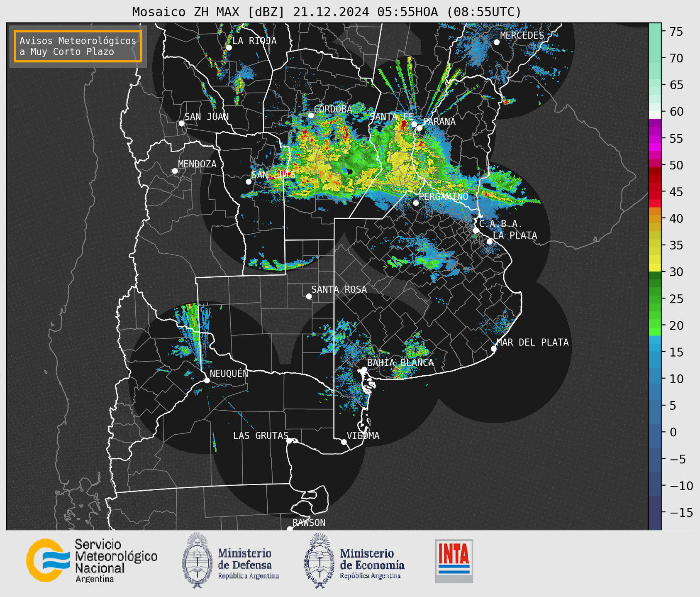Image resolution: width=700 pixels, height=597 pixels.
Task: Click the CÓRDOBA label text
Action: (x=333, y=109)
